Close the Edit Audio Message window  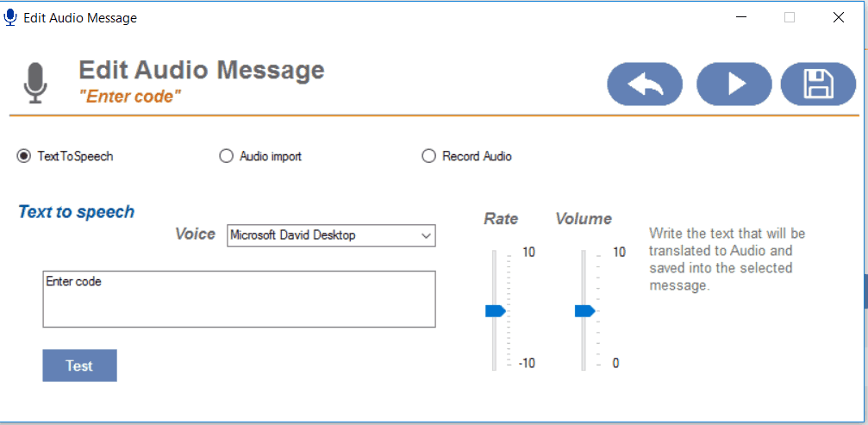pyautogui.click(x=838, y=17)
